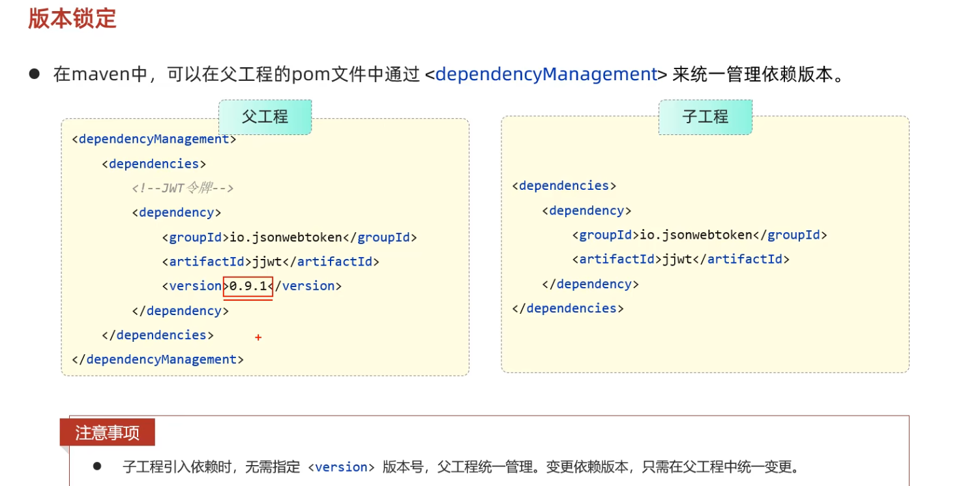Click the groupId line in 子工程 box
This screenshot has width=980, height=486.
point(700,235)
